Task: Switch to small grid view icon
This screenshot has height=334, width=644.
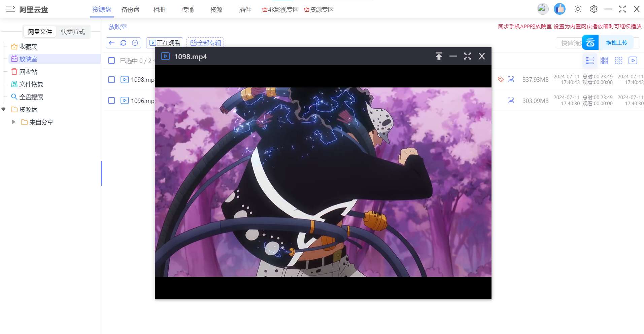Action: pos(604,61)
